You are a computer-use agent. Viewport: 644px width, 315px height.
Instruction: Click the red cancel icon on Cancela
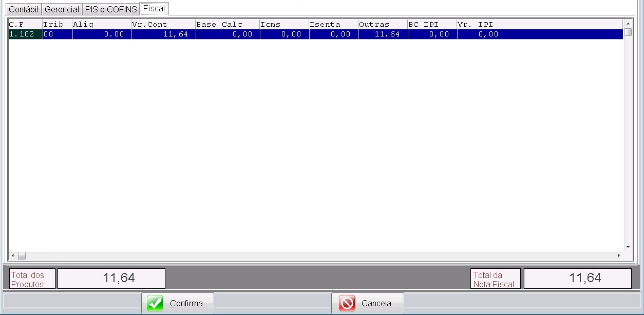(346, 303)
